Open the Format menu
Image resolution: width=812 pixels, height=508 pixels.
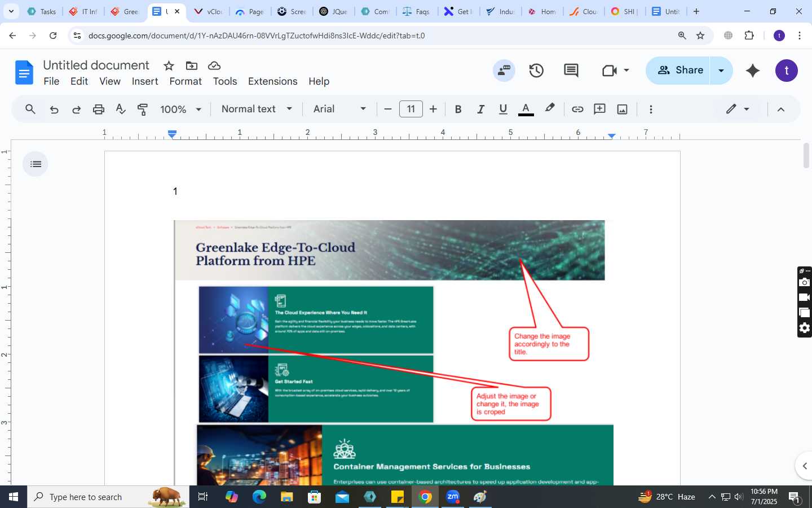(186, 81)
